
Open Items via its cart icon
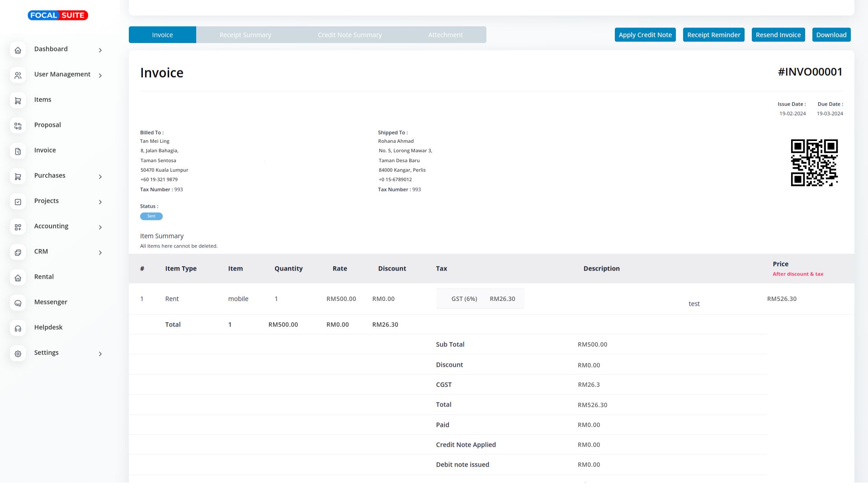point(18,101)
